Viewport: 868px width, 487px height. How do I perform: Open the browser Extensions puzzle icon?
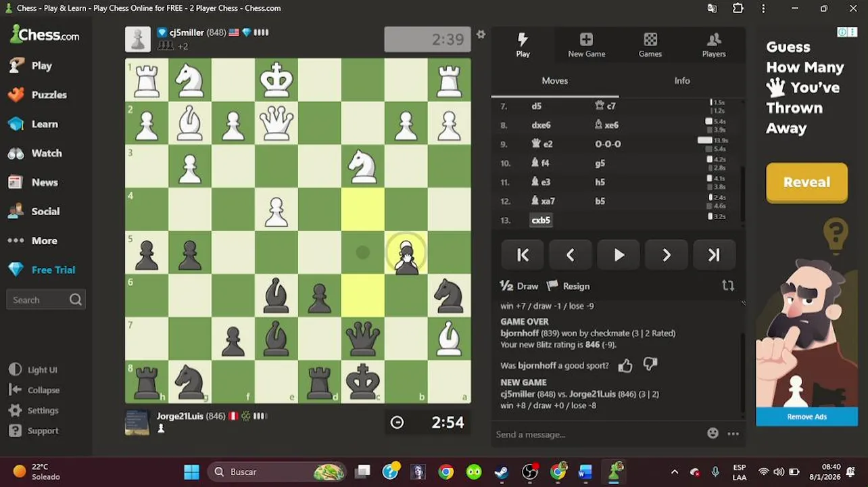click(x=738, y=8)
